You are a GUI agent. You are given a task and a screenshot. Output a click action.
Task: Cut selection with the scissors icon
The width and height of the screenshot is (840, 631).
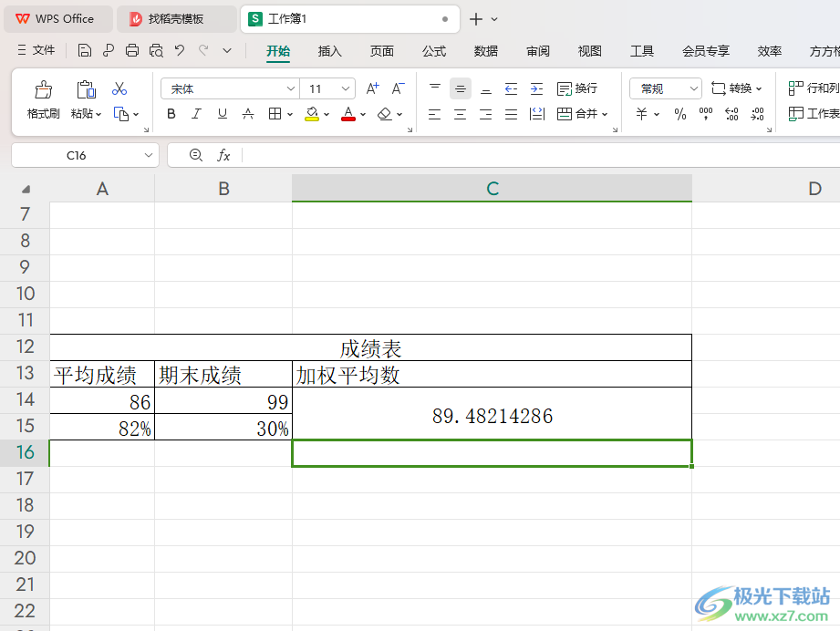click(x=119, y=89)
